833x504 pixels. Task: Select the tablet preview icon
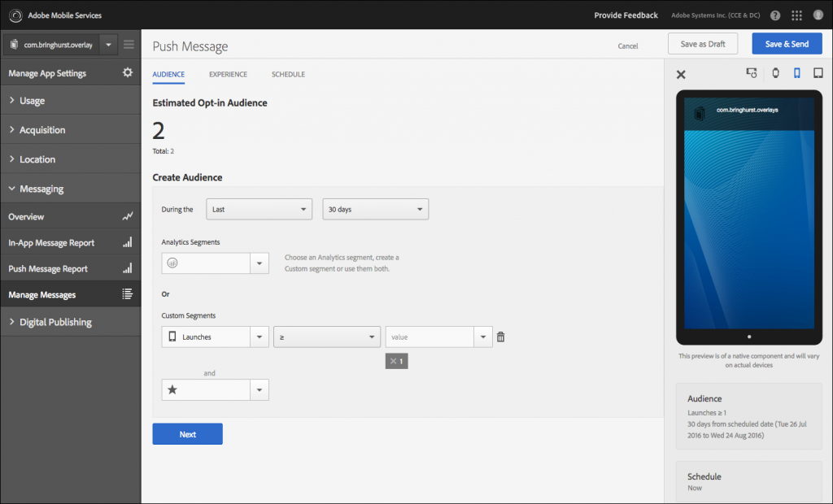point(819,73)
